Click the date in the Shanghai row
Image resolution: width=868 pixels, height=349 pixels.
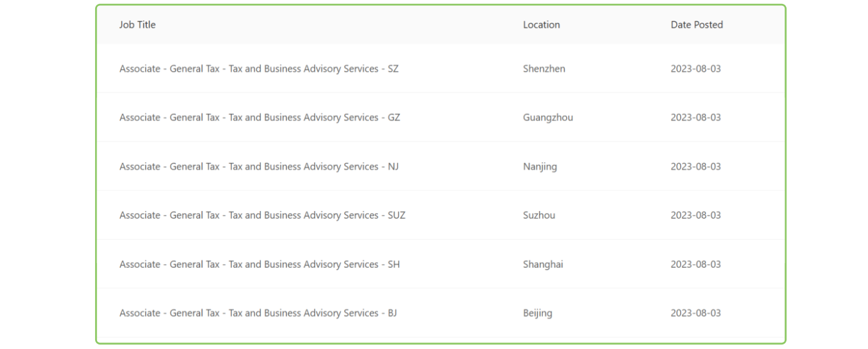pyautogui.click(x=696, y=264)
